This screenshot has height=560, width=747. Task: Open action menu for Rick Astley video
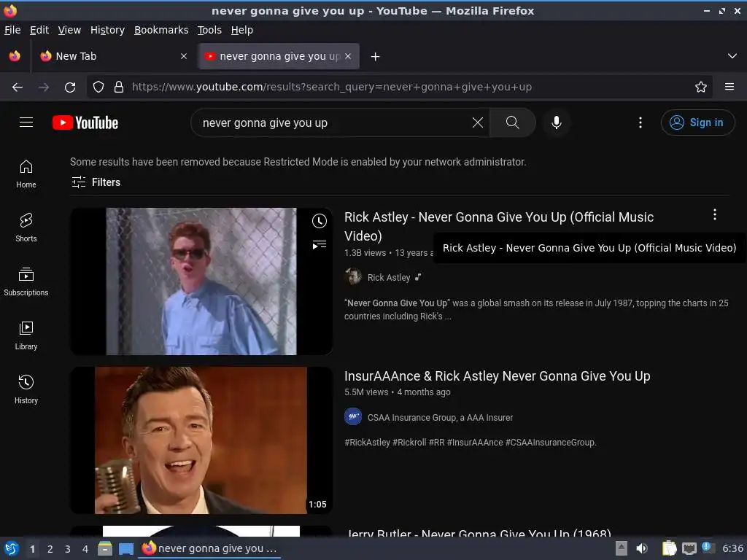click(715, 215)
